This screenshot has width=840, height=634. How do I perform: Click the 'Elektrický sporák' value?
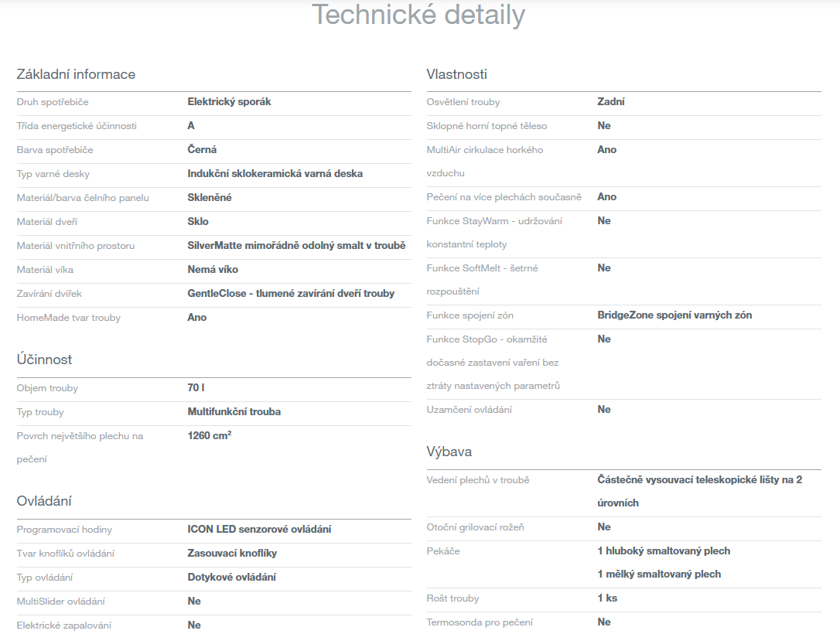coord(229,102)
